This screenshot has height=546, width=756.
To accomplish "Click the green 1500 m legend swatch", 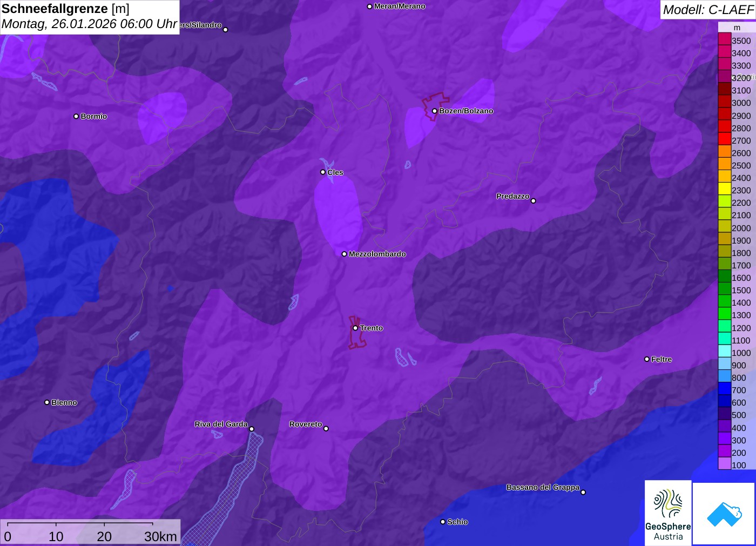I will [x=724, y=290].
